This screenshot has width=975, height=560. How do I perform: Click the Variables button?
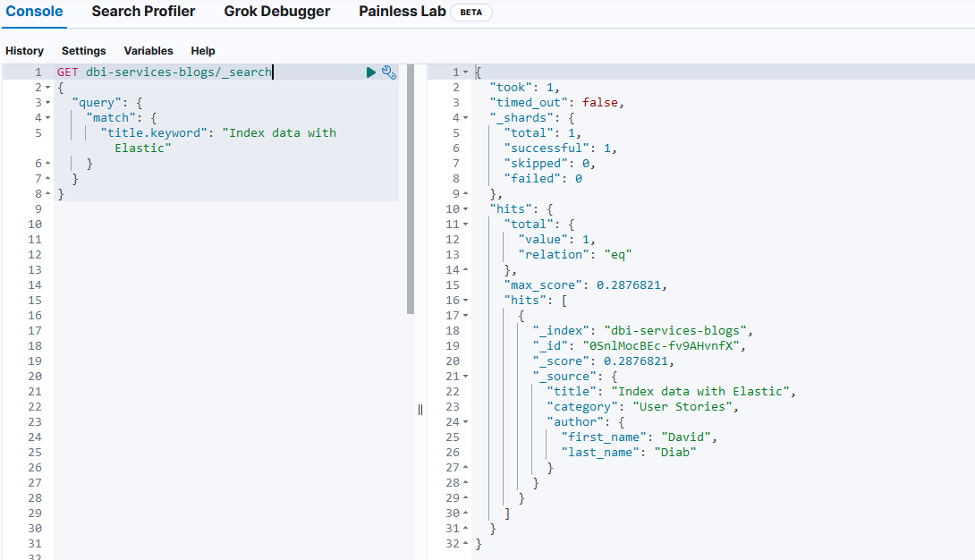148,51
